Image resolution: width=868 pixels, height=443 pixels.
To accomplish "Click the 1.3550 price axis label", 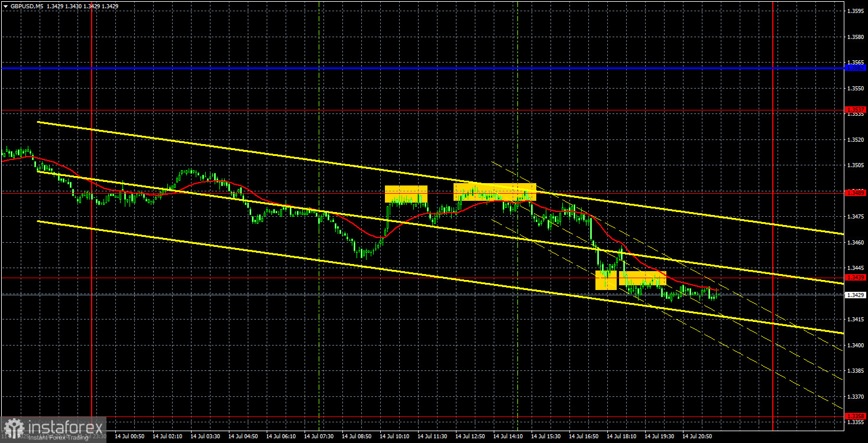I will tap(855, 88).
